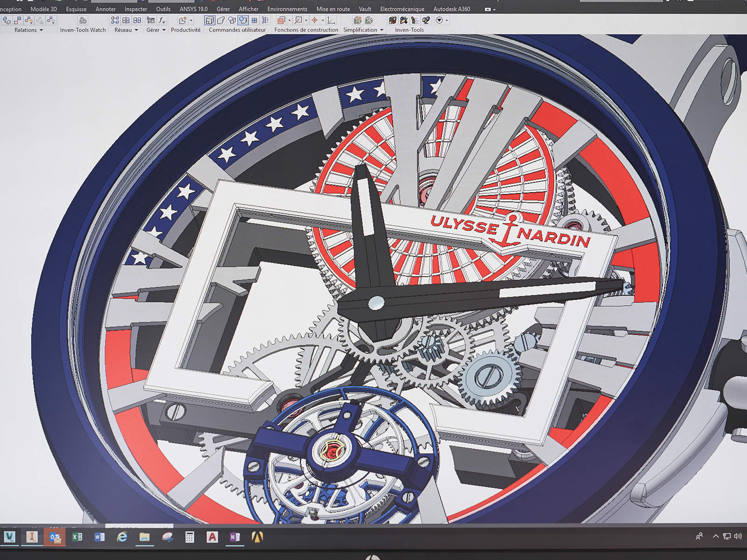Image resolution: width=747 pixels, height=560 pixels.
Task: Open the Mise en route tab
Action: click(x=333, y=9)
